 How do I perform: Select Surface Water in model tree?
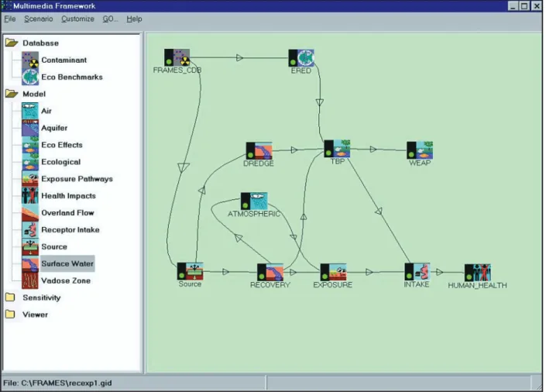pyautogui.click(x=67, y=263)
